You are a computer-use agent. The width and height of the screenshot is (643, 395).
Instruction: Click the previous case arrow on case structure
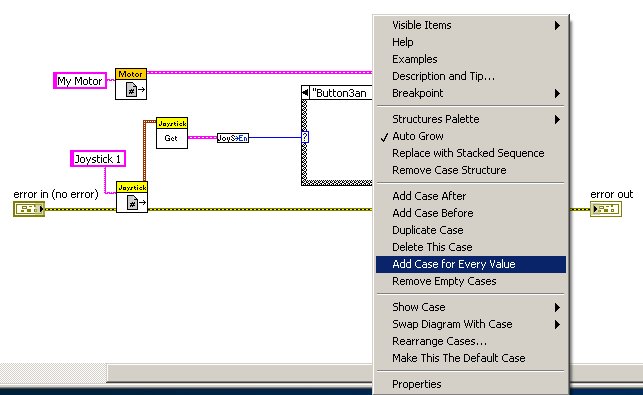coord(305,93)
